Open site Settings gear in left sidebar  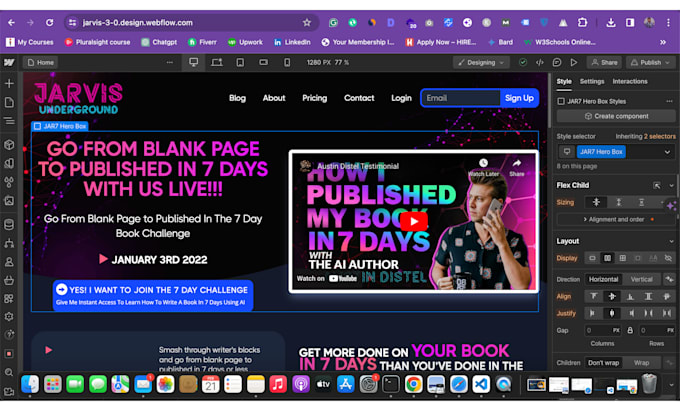pyautogui.click(x=9, y=316)
